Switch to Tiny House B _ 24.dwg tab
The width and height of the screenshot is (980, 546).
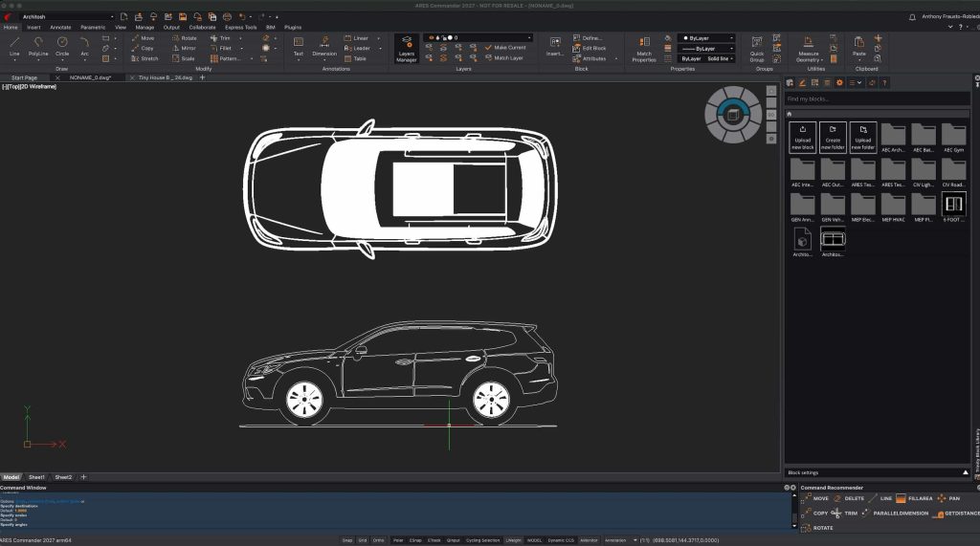pyautogui.click(x=165, y=78)
